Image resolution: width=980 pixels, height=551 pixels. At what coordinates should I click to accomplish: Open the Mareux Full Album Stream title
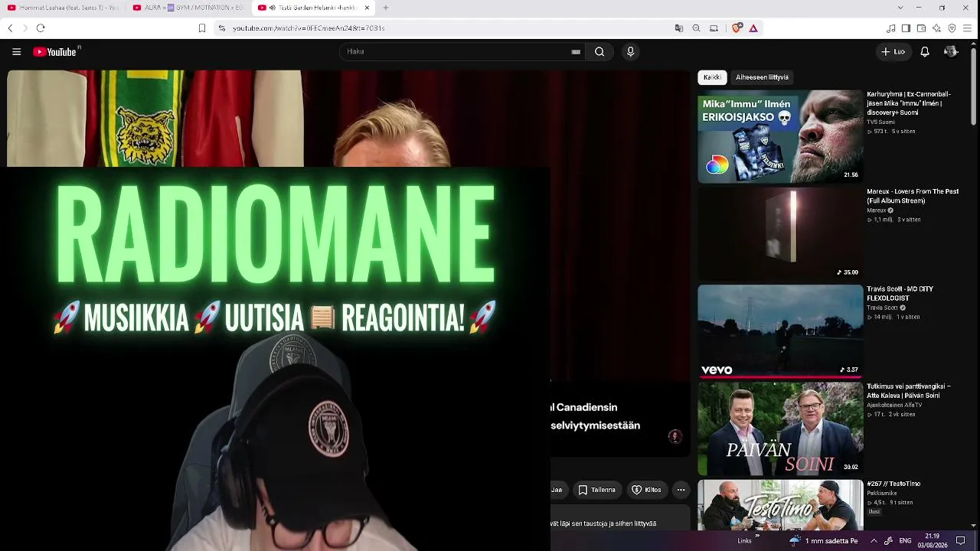pyautogui.click(x=913, y=196)
